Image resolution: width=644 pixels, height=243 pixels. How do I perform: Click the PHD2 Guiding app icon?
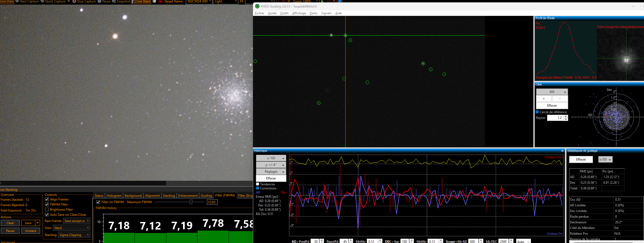click(x=257, y=6)
